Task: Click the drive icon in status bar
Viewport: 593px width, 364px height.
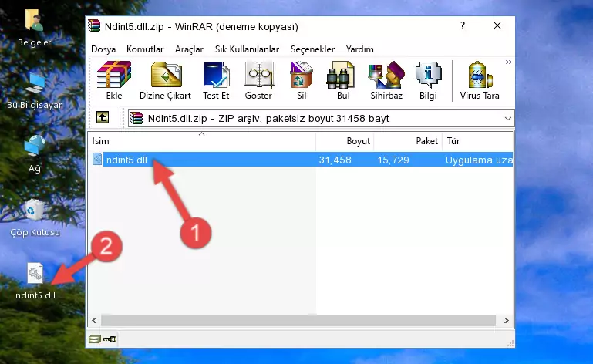Action: click(x=95, y=339)
